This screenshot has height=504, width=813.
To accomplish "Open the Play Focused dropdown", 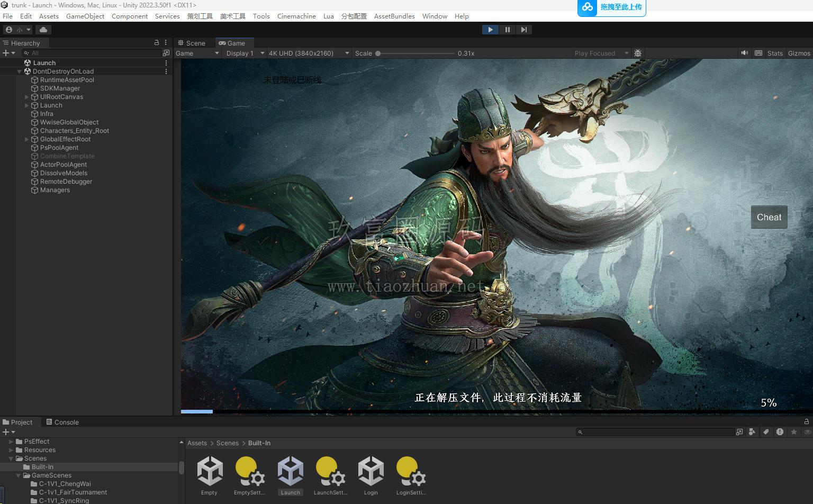I will click(601, 53).
